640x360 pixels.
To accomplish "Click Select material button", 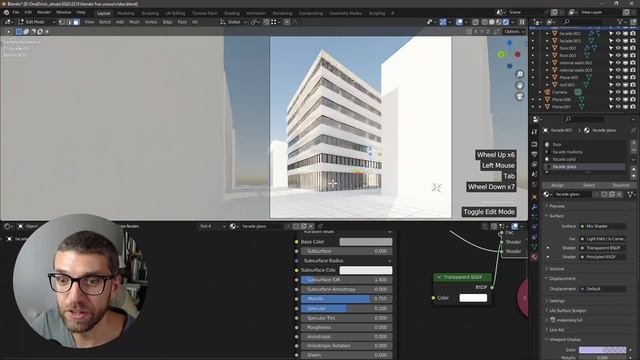I will click(589, 185).
